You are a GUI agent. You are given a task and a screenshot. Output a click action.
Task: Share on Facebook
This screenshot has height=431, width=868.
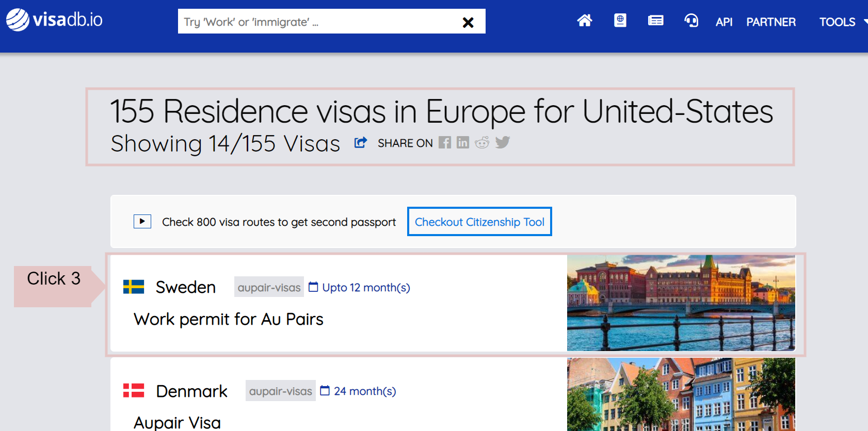tap(444, 143)
